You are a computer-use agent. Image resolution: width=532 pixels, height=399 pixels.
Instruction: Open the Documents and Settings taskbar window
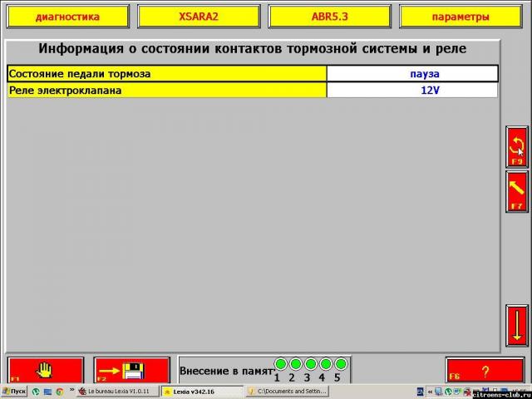click(x=287, y=391)
